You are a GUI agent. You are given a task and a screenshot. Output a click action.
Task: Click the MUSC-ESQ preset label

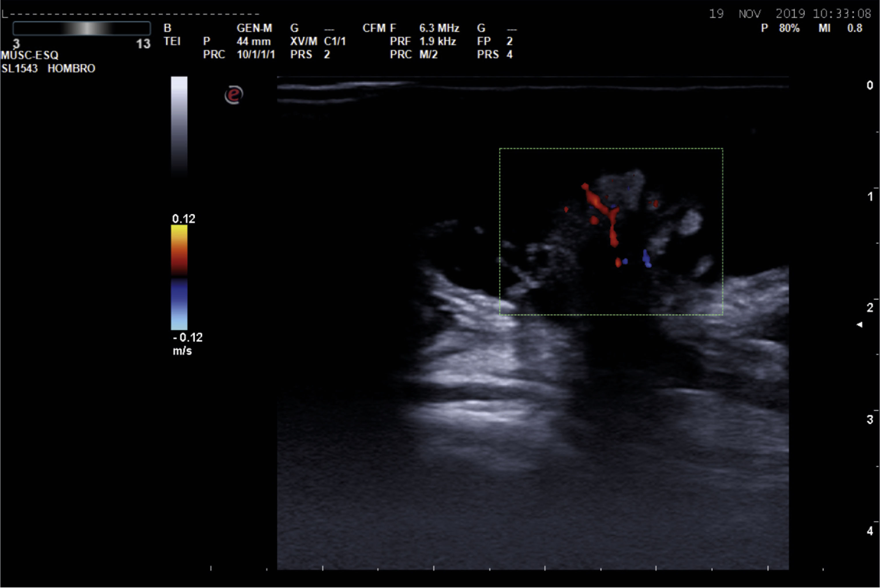point(30,56)
